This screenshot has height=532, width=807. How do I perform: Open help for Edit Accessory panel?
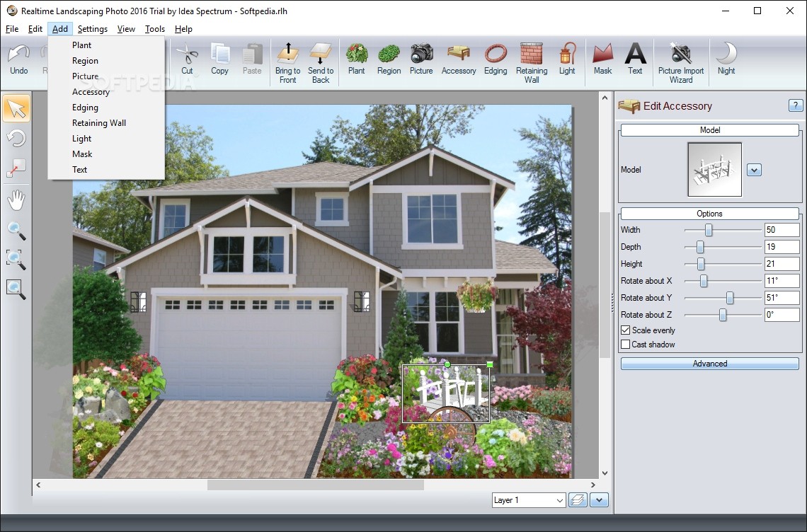[x=795, y=105]
